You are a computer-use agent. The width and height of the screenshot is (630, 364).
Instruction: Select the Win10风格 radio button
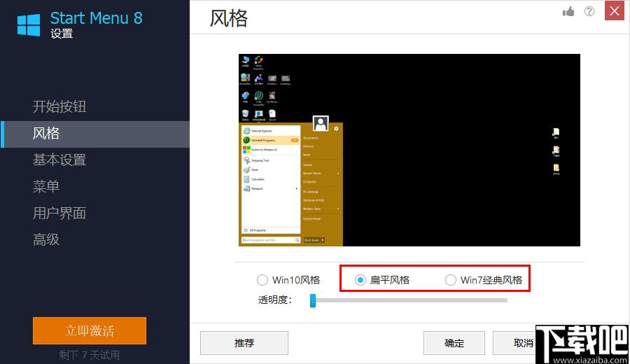tap(262, 279)
